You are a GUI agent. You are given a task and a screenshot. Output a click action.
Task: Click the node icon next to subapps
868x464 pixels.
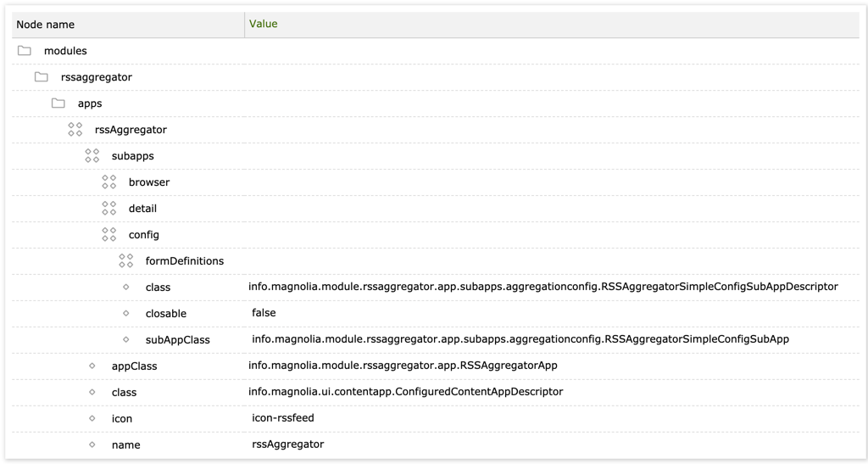click(x=92, y=155)
